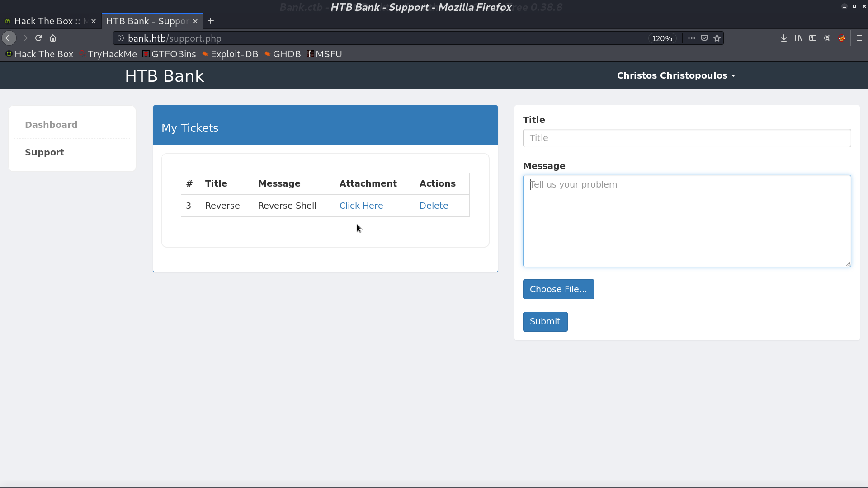The height and width of the screenshot is (488, 868).
Task: Click ticket number 3 cell
Action: point(191,206)
